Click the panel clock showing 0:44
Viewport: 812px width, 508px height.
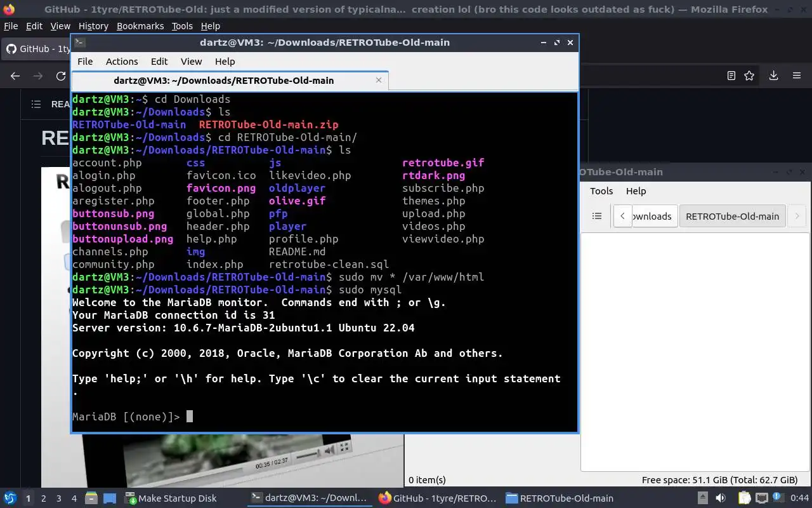pos(800,498)
